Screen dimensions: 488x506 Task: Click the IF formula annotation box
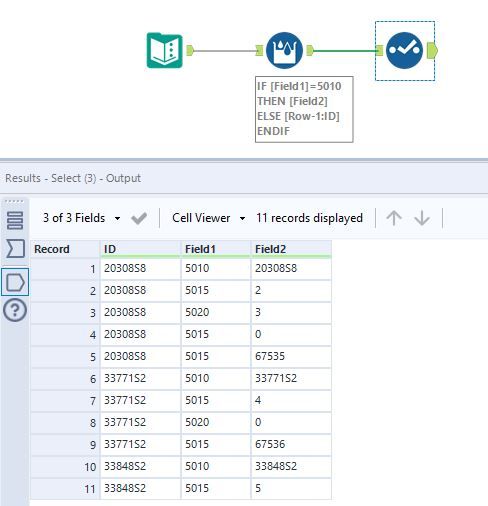304,109
